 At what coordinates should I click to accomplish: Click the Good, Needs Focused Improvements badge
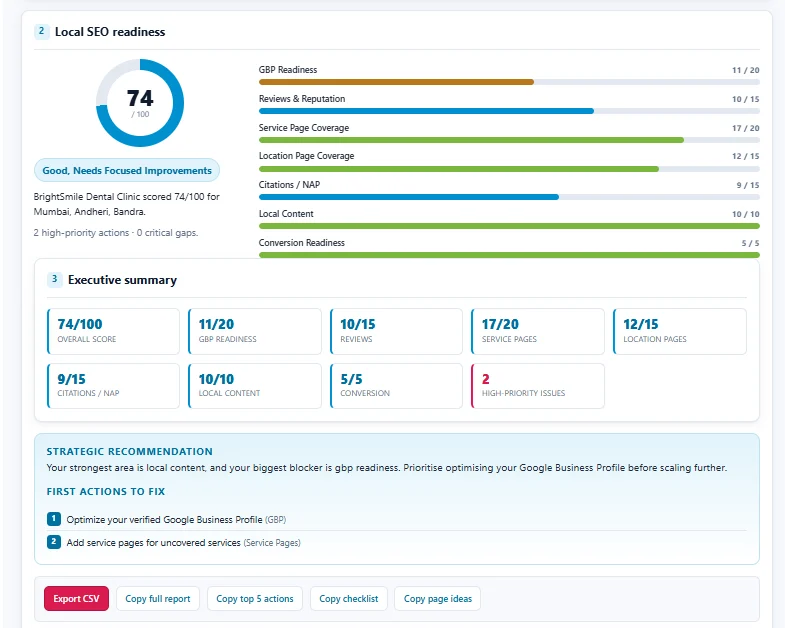coord(127,170)
